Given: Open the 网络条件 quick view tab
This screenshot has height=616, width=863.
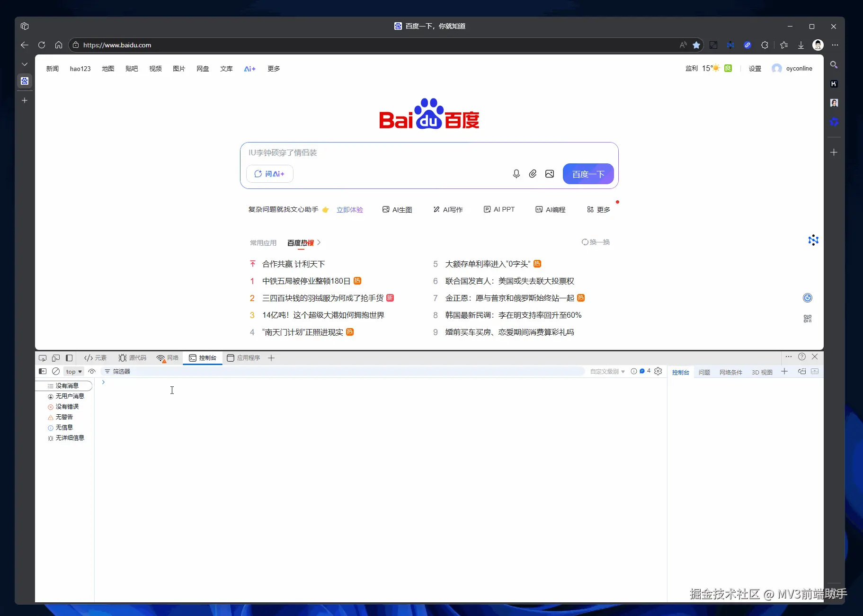Looking at the screenshot, I should [x=731, y=372].
